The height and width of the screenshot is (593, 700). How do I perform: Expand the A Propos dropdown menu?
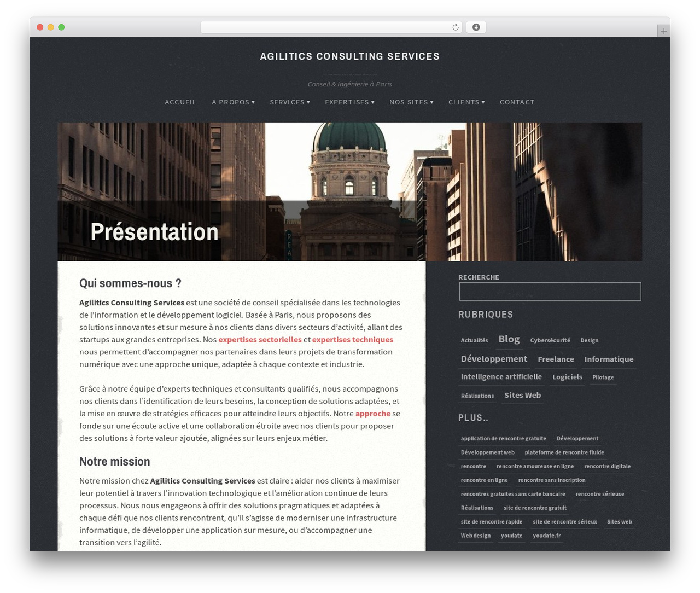(x=234, y=102)
